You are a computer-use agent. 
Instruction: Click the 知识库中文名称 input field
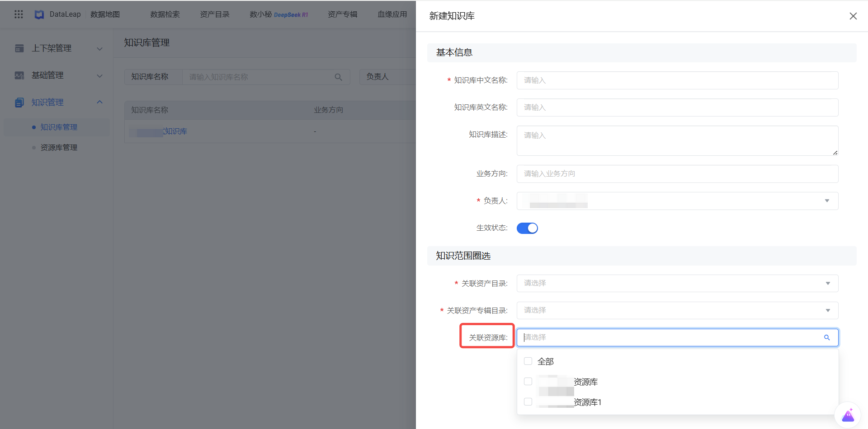coord(677,80)
